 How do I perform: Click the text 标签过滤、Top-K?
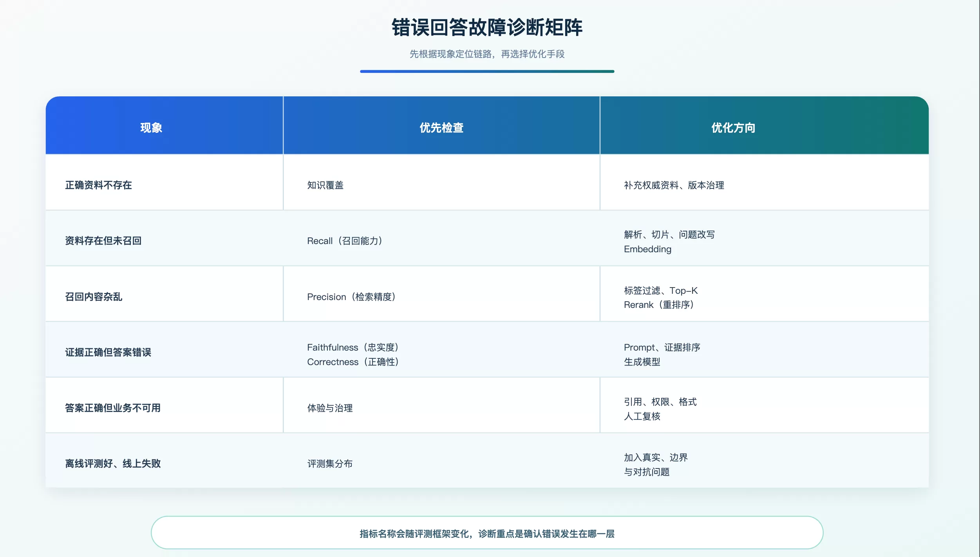(661, 290)
